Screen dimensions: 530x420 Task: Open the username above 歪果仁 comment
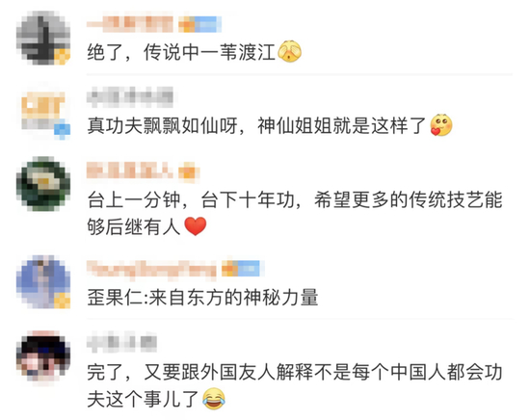pyautogui.click(x=151, y=270)
